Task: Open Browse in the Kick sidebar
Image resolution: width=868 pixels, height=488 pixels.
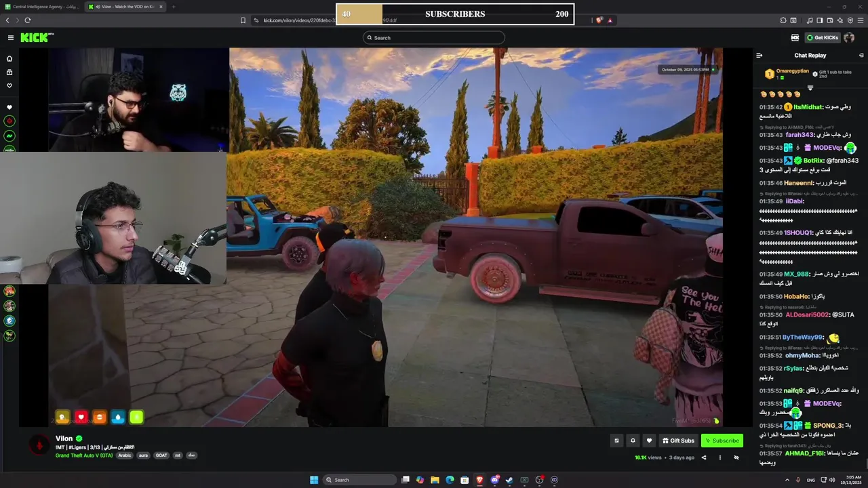Action: 9,73
